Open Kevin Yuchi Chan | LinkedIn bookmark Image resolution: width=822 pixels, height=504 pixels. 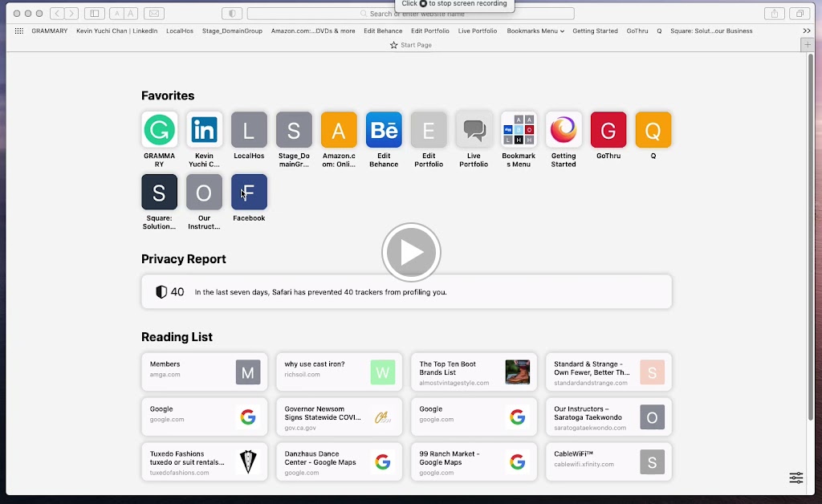pyautogui.click(x=117, y=31)
